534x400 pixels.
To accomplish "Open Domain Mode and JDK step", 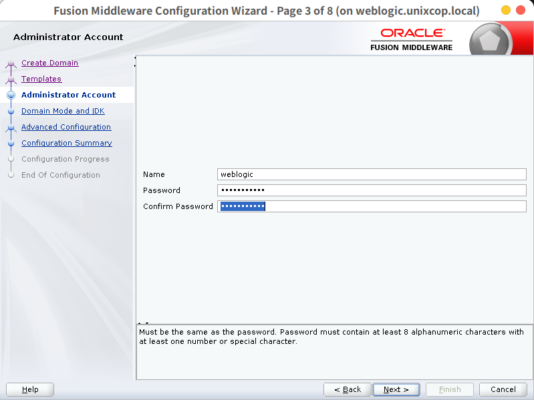I will tap(63, 111).
